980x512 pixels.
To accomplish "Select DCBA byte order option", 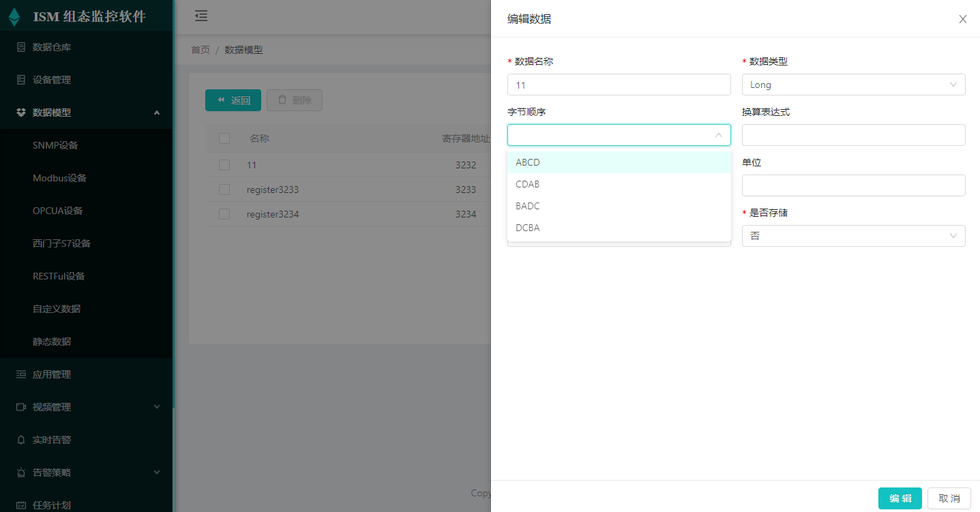I will (x=619, y=228).
